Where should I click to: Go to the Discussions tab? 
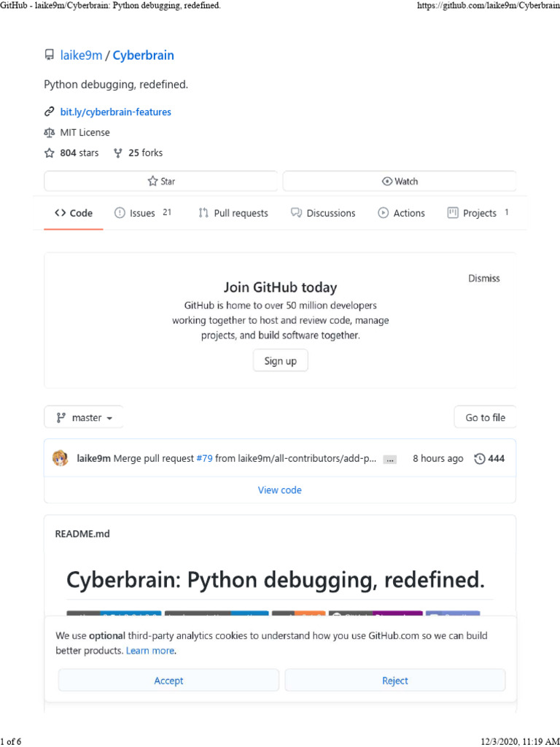pyautogui.click(x=323, y=213)
